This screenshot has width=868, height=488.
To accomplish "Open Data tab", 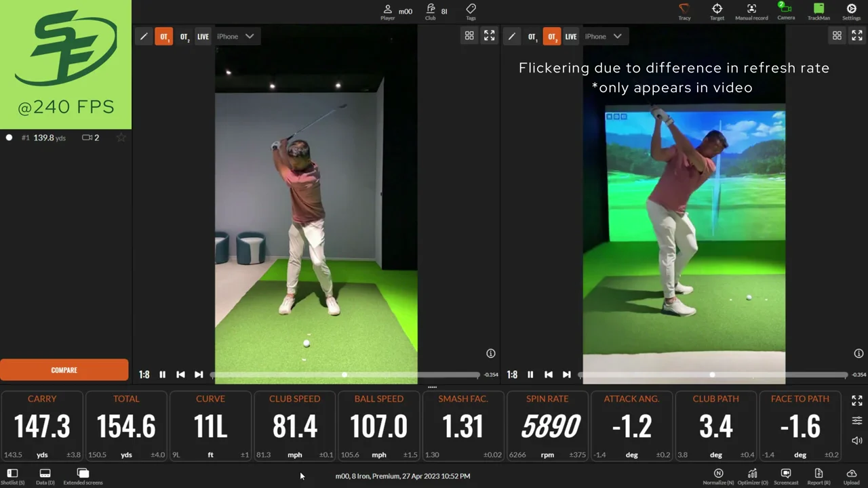I will pyautogui.click(x=45, y=476).
